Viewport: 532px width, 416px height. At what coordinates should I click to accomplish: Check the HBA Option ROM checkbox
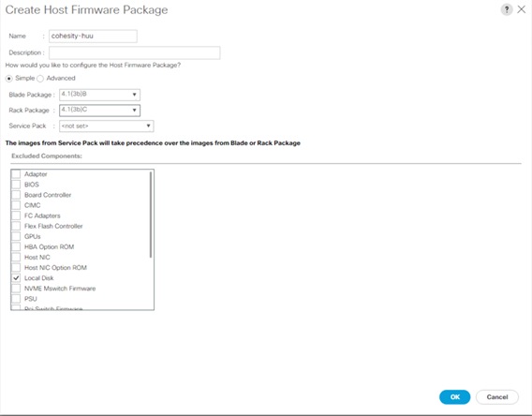(x=16, y=246)
